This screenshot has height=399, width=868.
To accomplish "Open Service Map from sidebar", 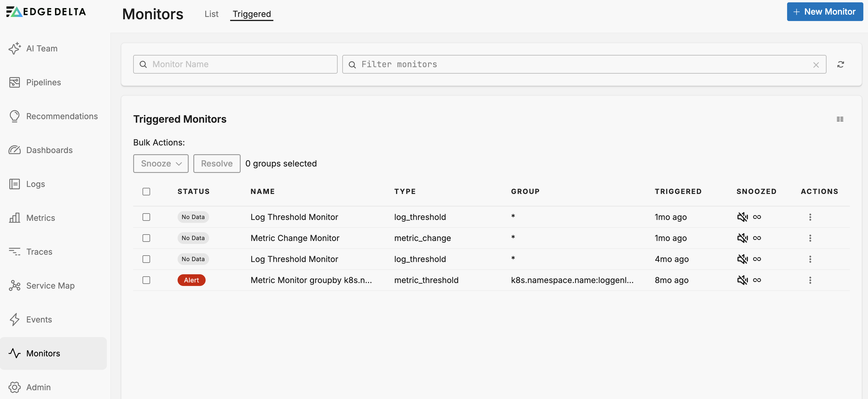I will coord(50,285).
